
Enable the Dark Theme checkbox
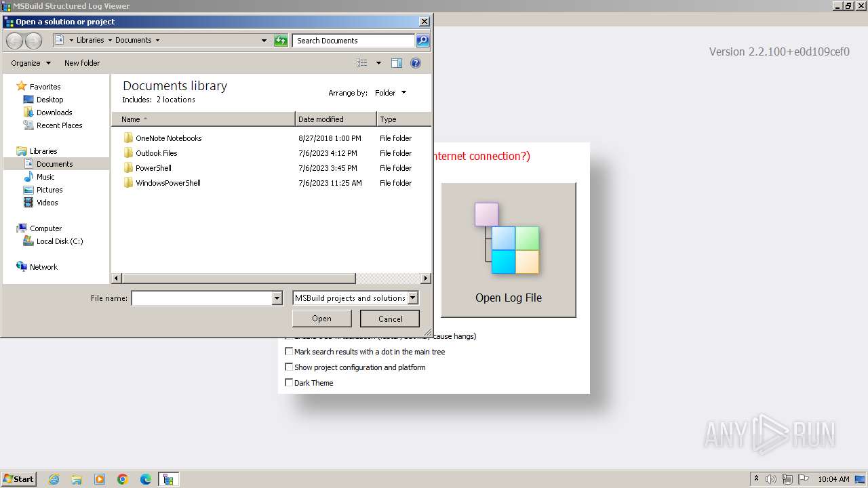[x=289, y=383]
